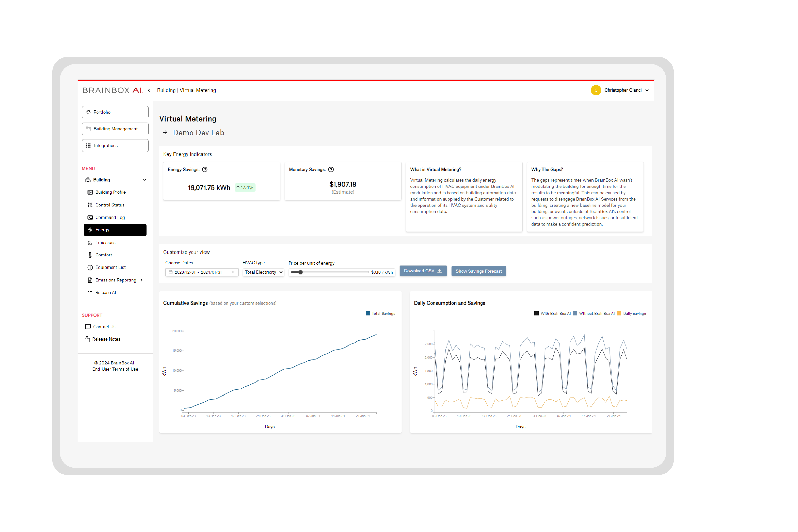This screenshot has width=798, height=532.
Task: Click the Download CSV button
Action: 423,270
